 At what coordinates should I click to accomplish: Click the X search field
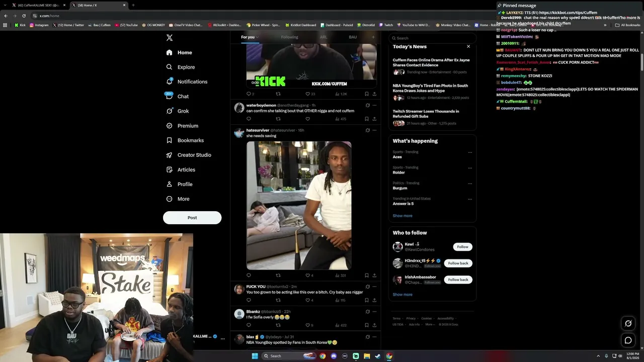pos(432,38)
